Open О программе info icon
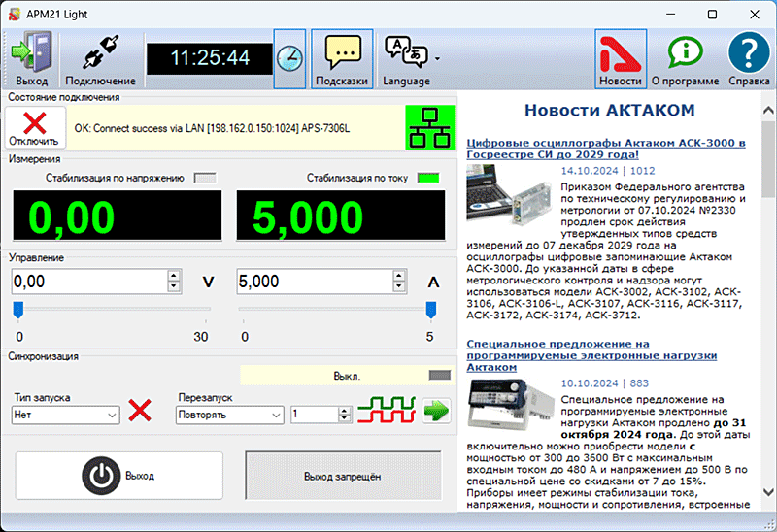Image resolution: width=777 pixels, height=532 pixels. tap(685, 58)
